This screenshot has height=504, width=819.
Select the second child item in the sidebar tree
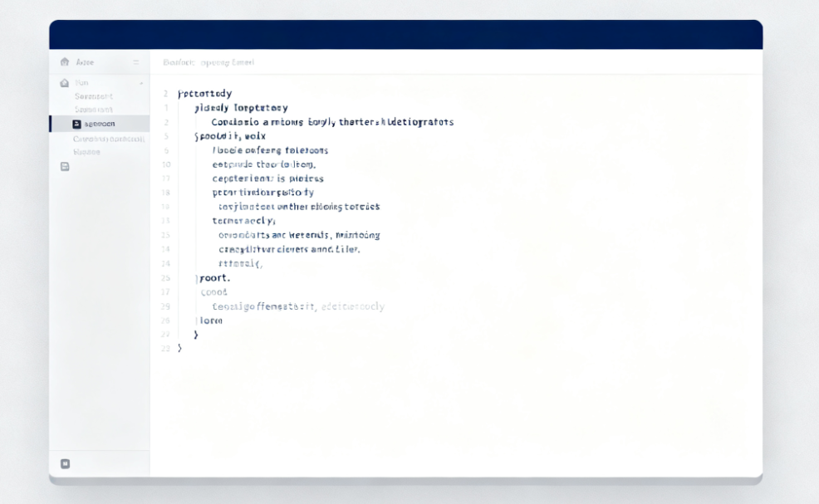pyautogui.click(x=93, y=110)
